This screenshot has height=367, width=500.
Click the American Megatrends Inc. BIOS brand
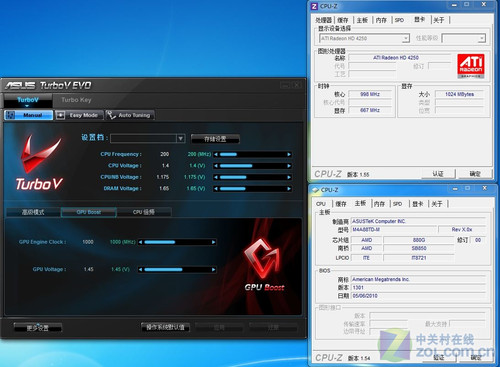[x=418, y=279]
